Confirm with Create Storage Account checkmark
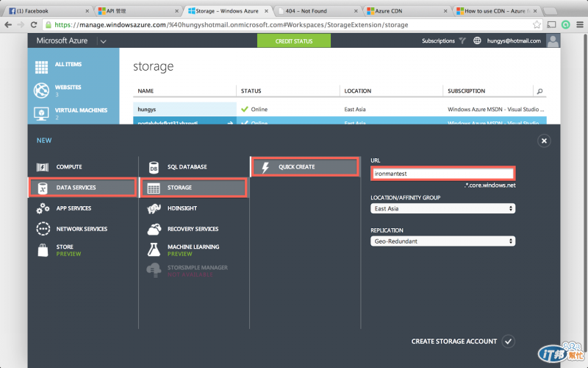Viewport: 588px width, 368px height. pos(508,342)
